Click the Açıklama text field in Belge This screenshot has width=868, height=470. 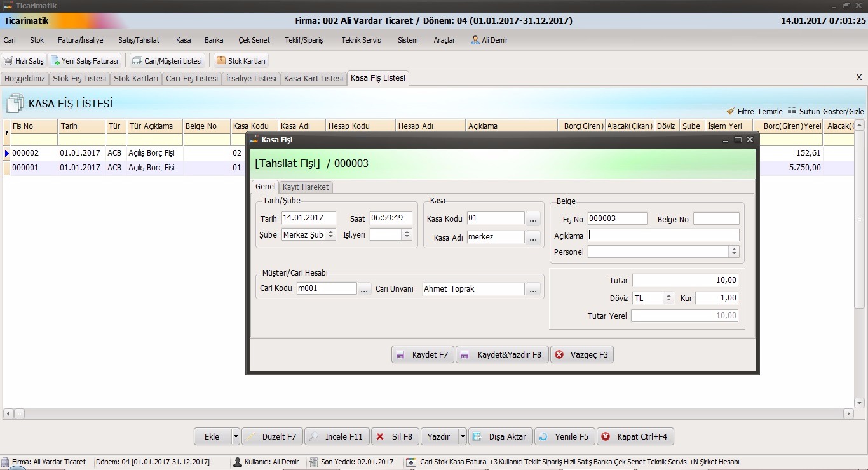point(663,235)
